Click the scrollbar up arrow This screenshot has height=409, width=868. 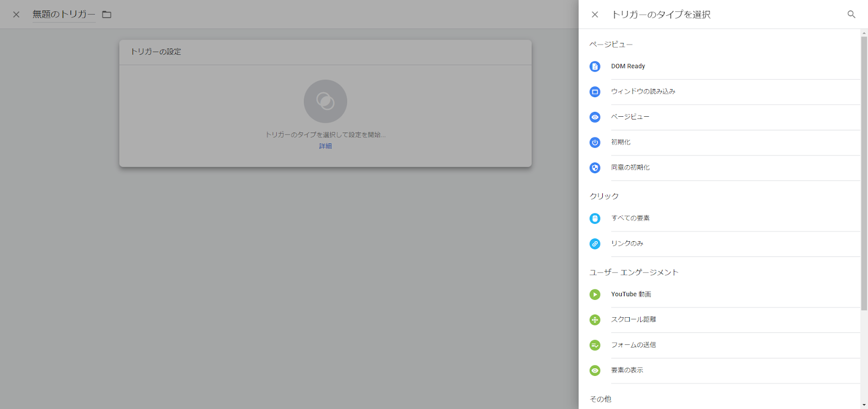click(864, 33)
